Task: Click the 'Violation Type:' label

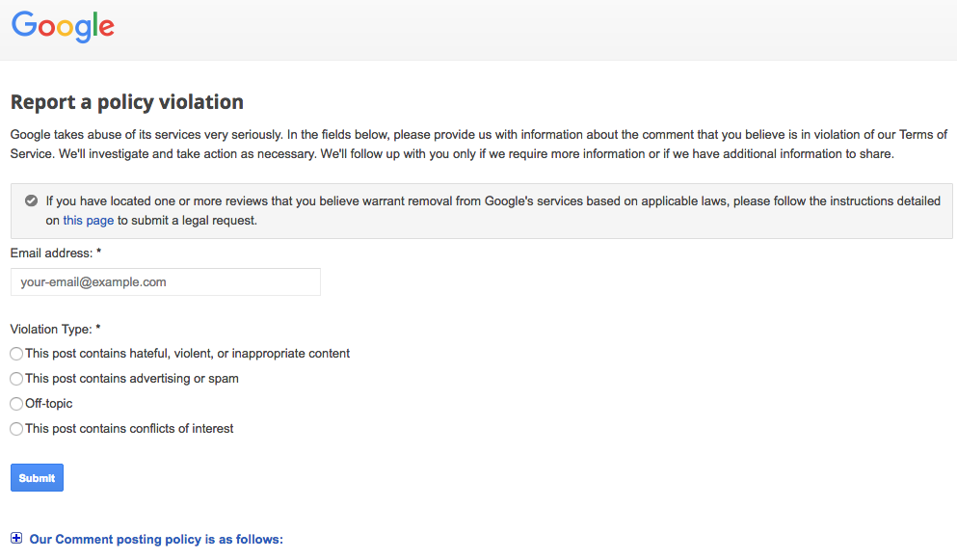Action: [x=56, y=330]
